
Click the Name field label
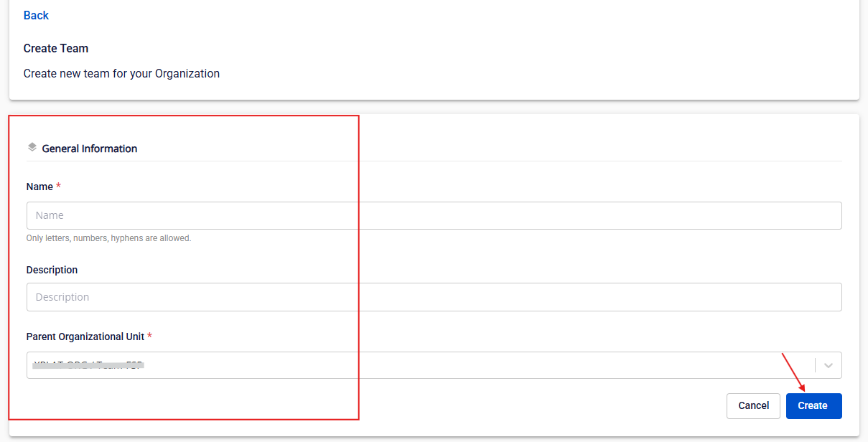[x=39, y=187]
